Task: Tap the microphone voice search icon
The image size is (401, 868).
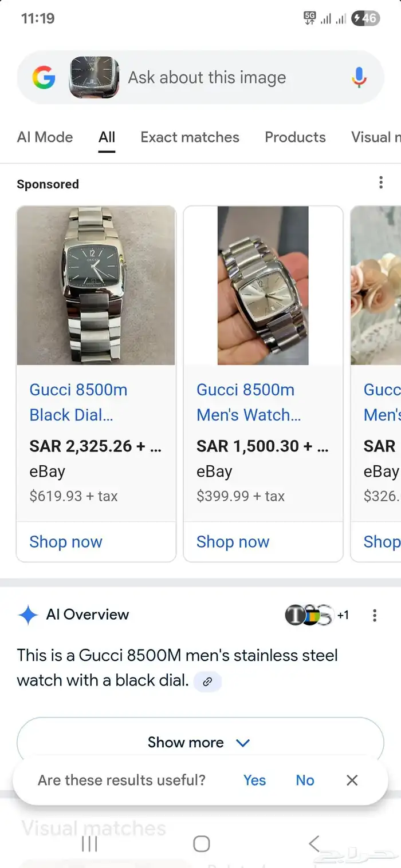Action: [x=359, y=77]
